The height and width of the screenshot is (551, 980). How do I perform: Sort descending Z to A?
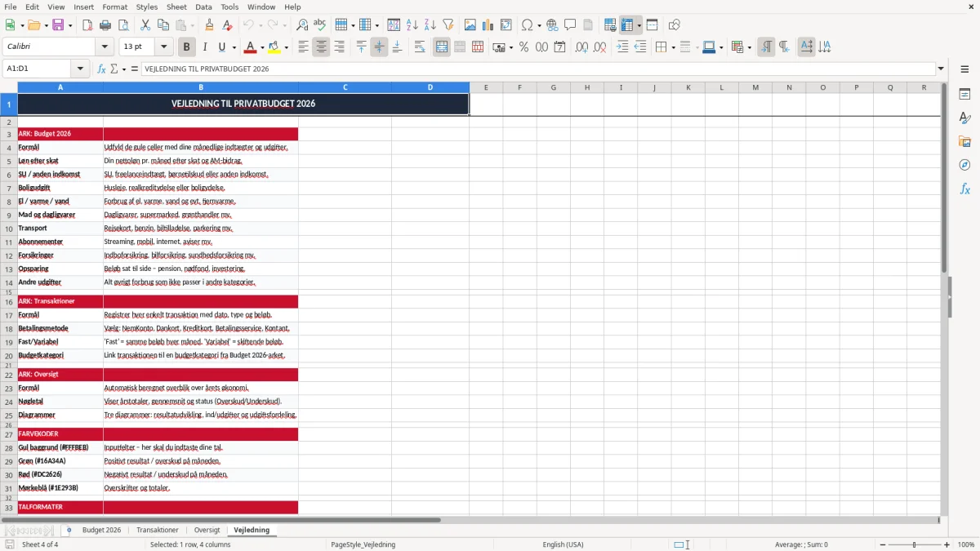(430, 25)
